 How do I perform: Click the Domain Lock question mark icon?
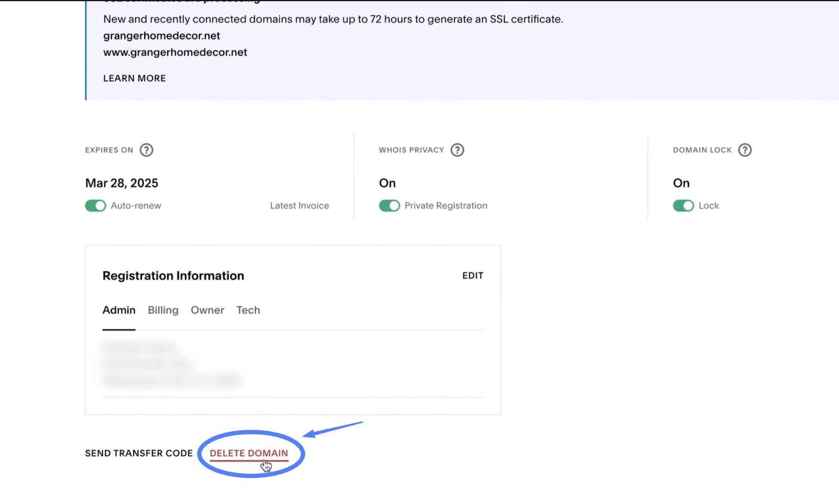(746, 150)
